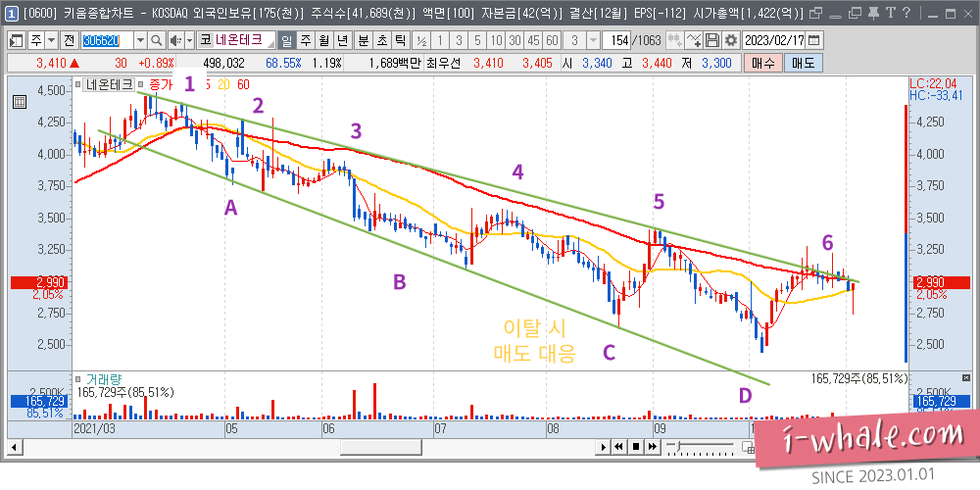Click the 매수 buy button
The image size is (980, 490).
[x=762, y=63]
